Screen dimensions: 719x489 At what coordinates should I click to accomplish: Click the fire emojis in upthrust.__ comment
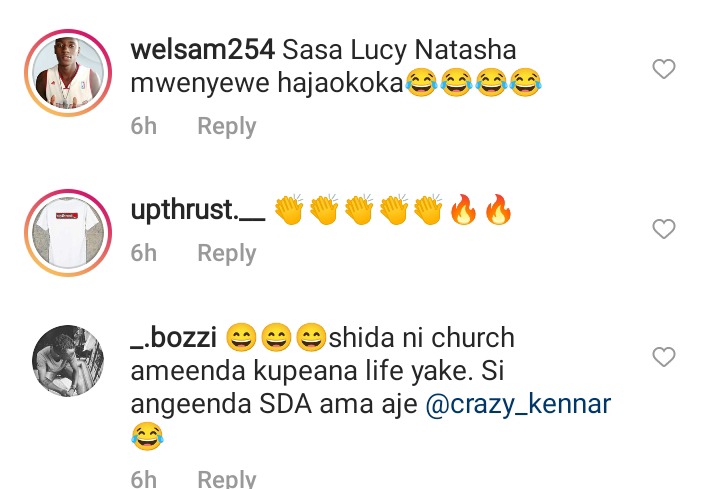pos(481,210)
